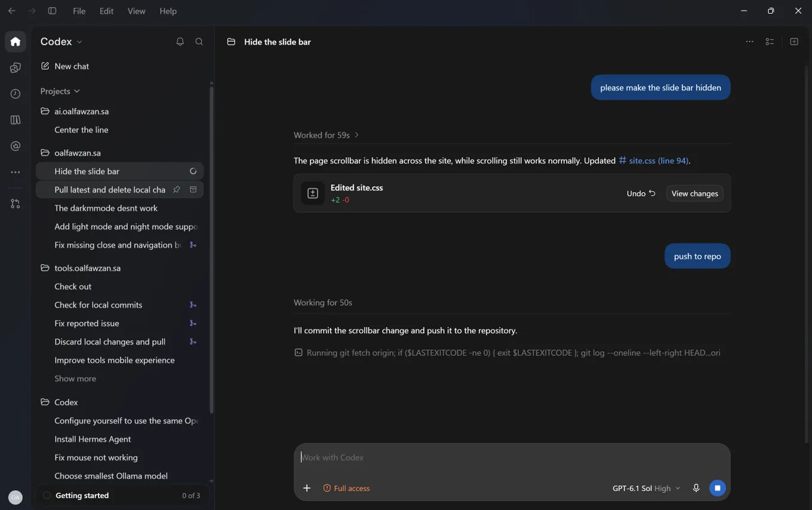Click the search magnifier icon in sidebar
The image size is (812, 510).
(199, 42)
